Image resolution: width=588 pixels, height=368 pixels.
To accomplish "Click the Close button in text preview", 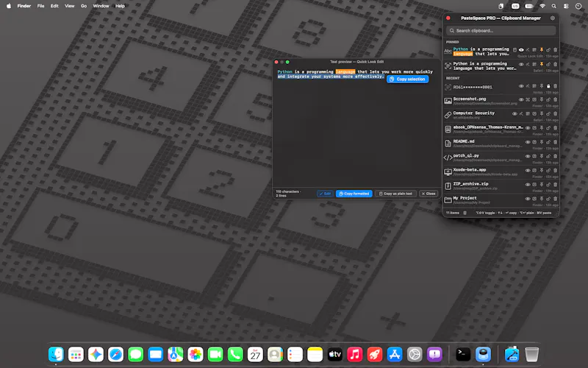I will [429, 194].
